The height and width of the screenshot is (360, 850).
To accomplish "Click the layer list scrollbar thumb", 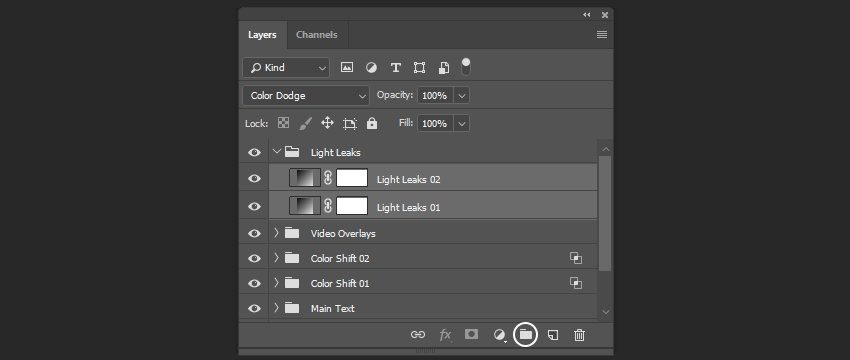I will [x=605, y=213].
